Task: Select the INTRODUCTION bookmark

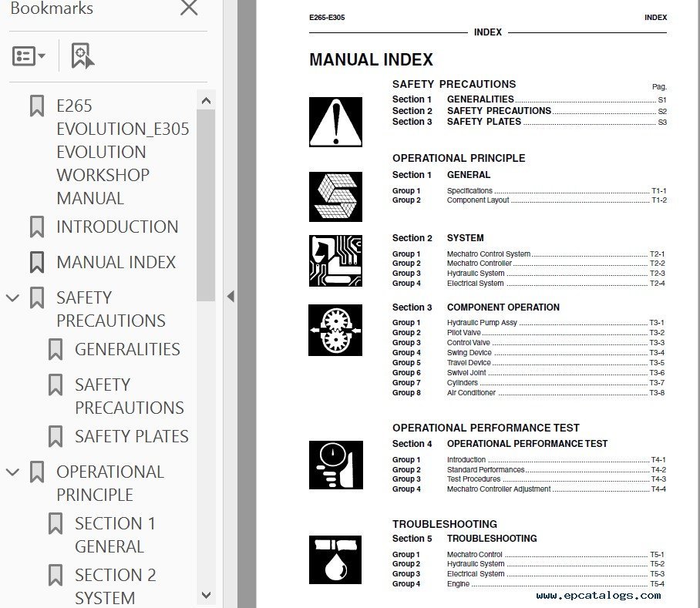Action: 117,227
